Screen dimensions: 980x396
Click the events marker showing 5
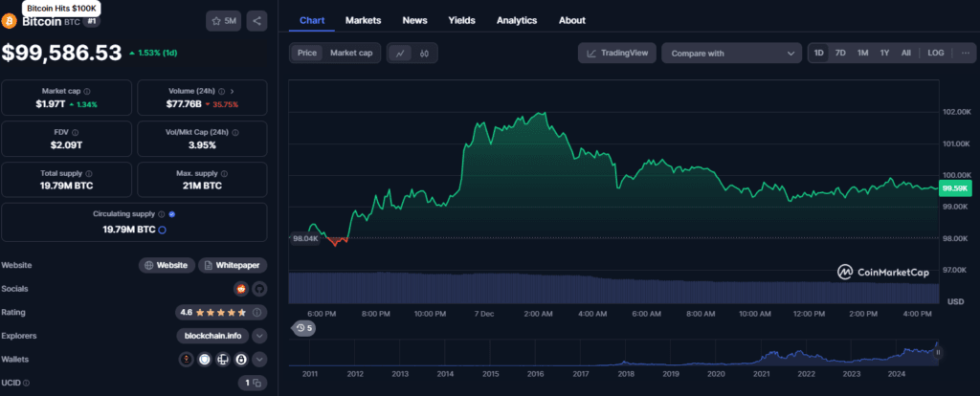(303, 328)
